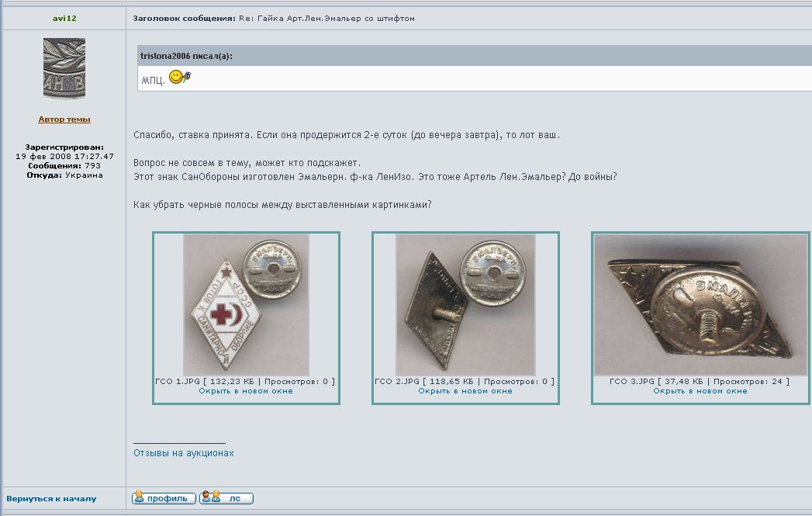Viewport: 812px width, 516px height.
Task: Open the ГСО 2.JPG badge back thumbnail
Action: [465, 304]
